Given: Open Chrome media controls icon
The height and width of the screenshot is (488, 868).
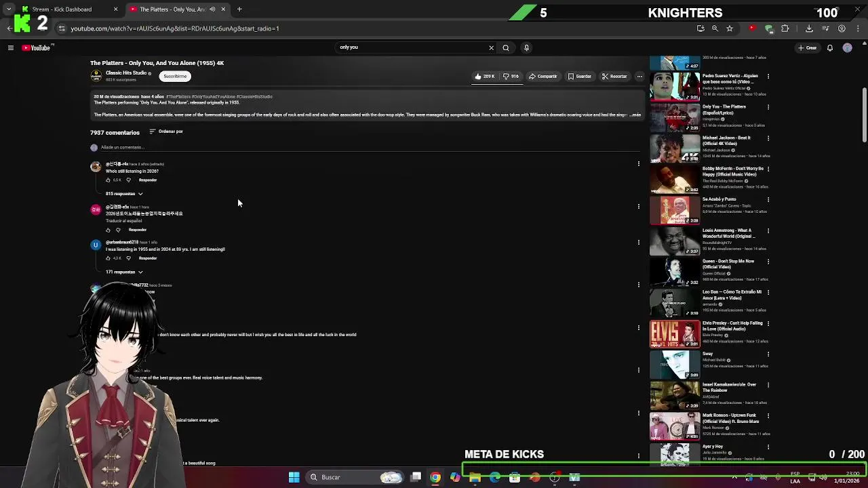Looking at the screenshot, I should coord(825,28).
